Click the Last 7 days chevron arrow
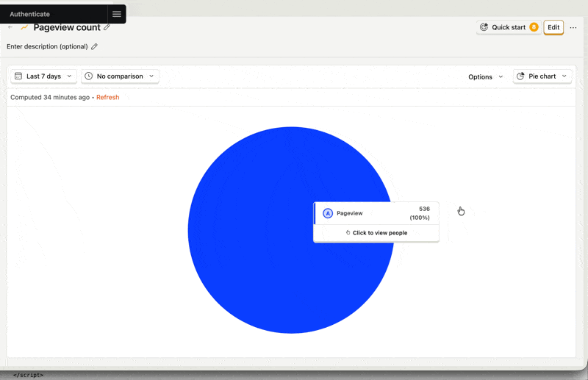 click(69, 76)
